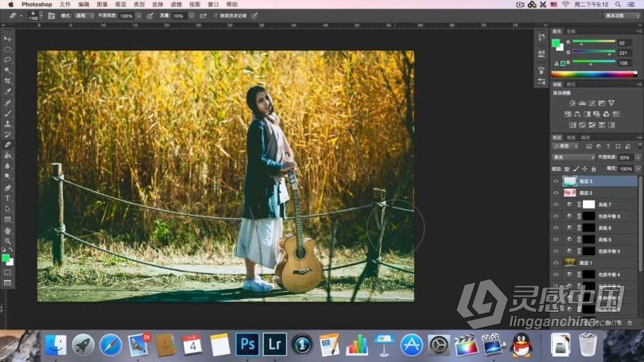Select the Hand tool
Screen dimensions: 644x362
(x=8, y=231)
